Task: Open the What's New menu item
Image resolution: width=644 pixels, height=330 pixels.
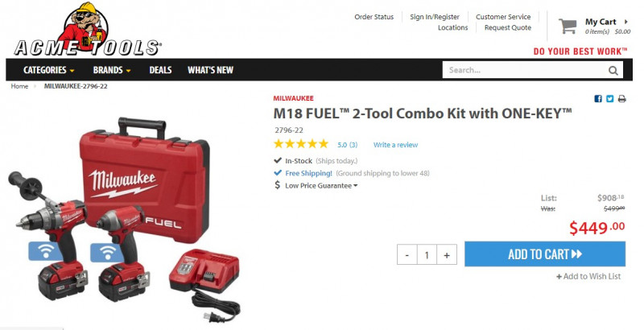Action: (x=210, y=70)
